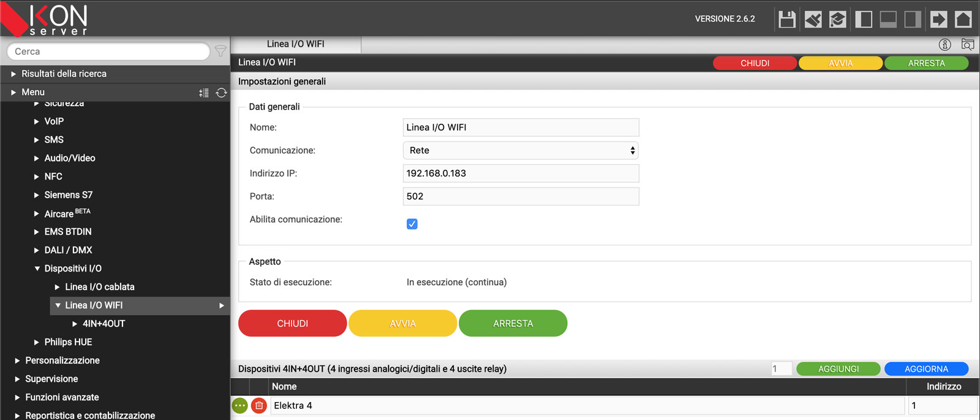
Task: Click the large yellow AVVIA button
Action: (403, 323)
